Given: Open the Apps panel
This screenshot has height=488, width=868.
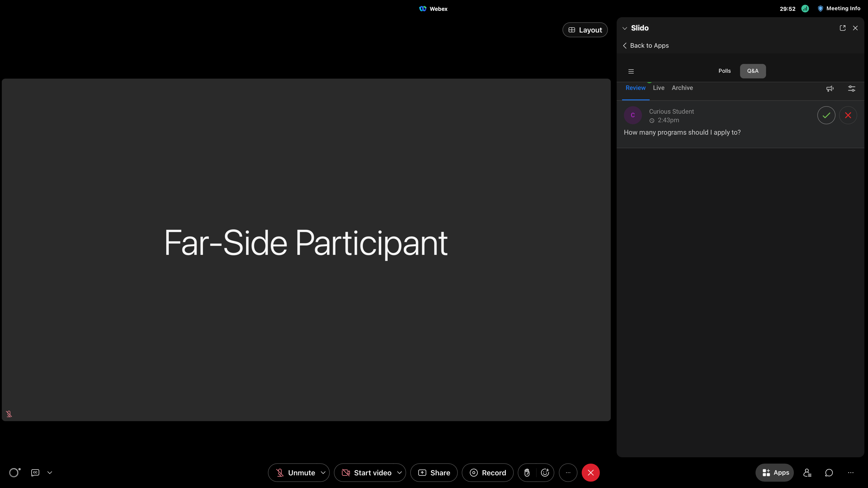Looking at the screenshot, I should (x=775, y=472).
